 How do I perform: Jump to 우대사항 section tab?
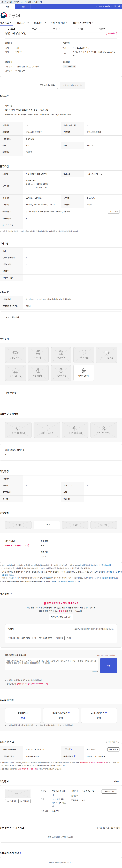point(56,29)
